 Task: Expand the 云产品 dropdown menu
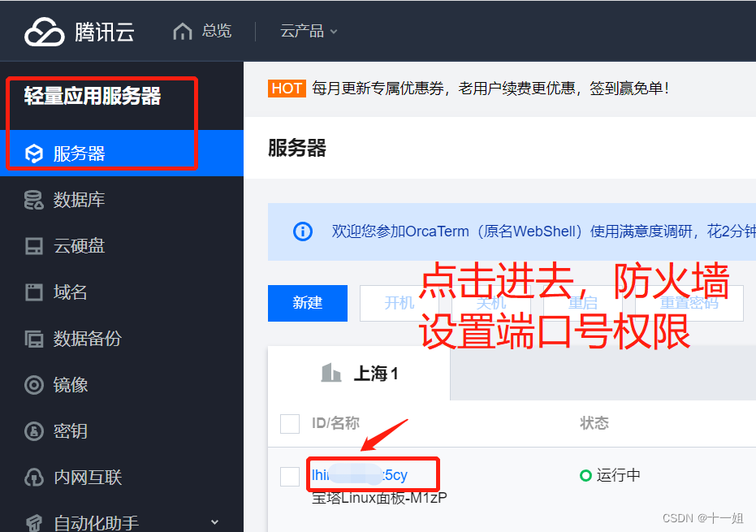pyautogui.click(x=309, y=32)
